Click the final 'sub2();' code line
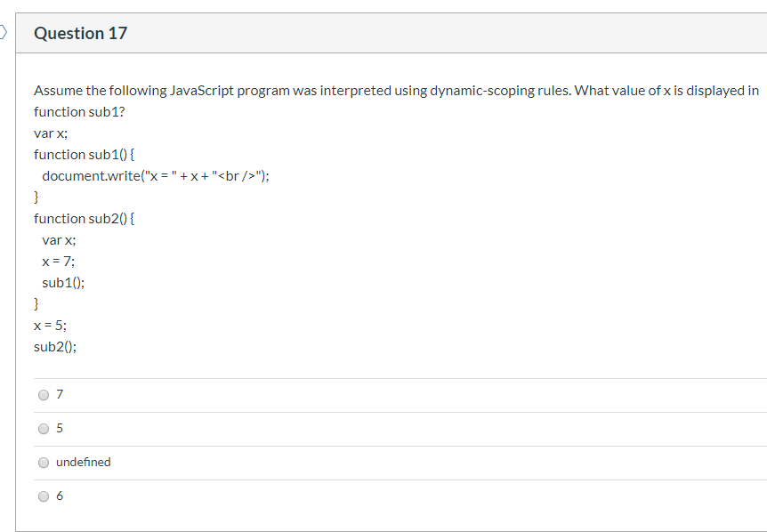The width and height of the screenshot is (767, 532). pyautogui.click(x=55, y=347)
